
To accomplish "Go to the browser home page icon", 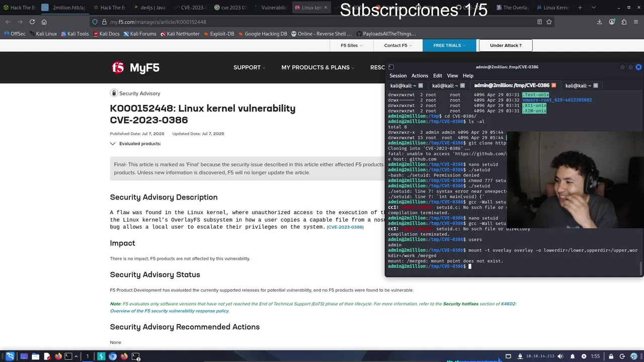I will 44,22.
